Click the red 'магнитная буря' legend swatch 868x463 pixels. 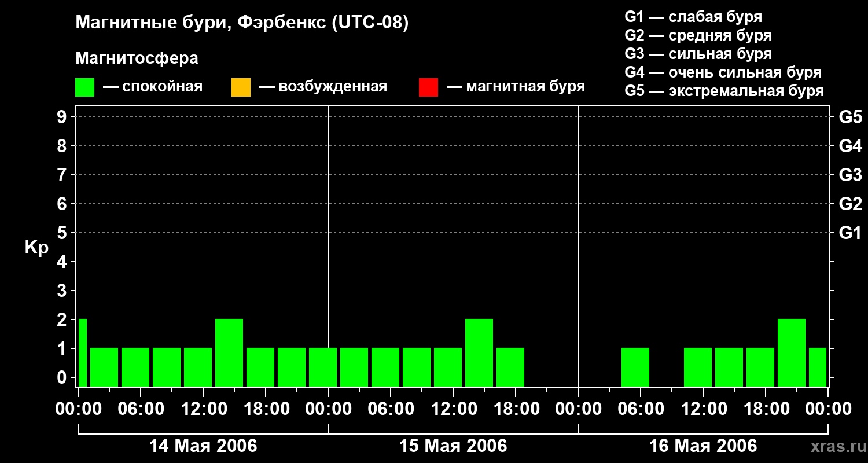pyautogui.click(x=428, y=87)
